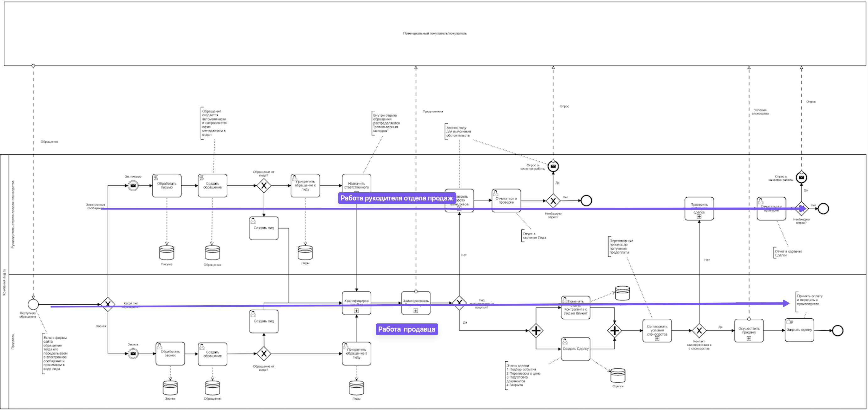868x410 pixels.
Task: Select the Закрыть сделку task
Action: (799, 330)
